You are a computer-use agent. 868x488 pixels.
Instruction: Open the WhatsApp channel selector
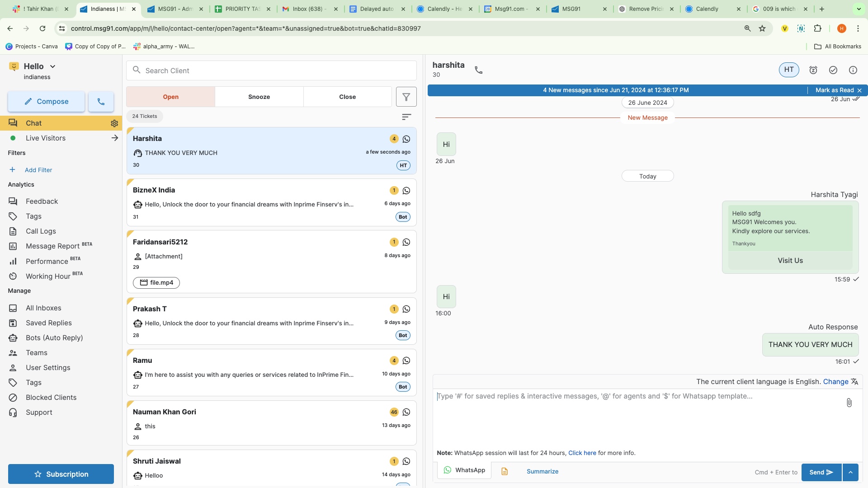pyautogui.click(x=464, y=470)
